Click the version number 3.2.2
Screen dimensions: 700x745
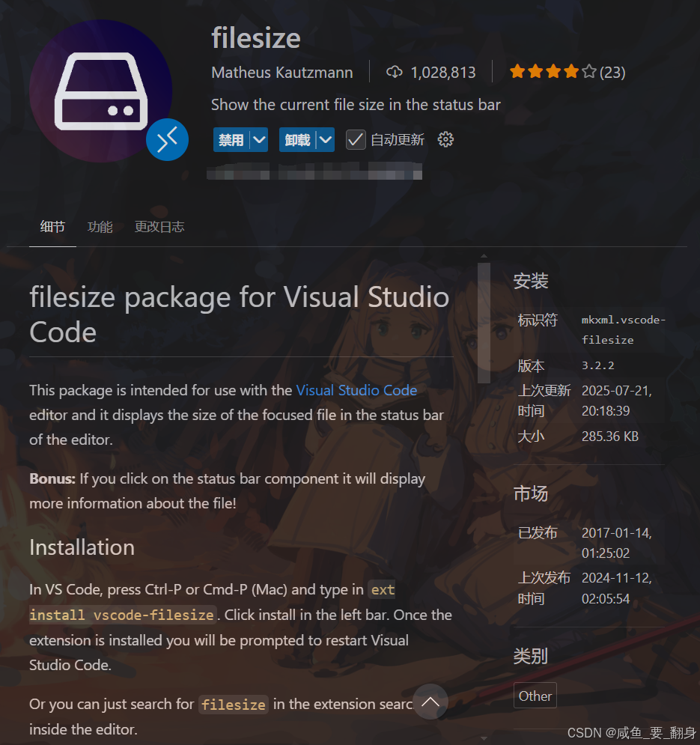[598, 365]
